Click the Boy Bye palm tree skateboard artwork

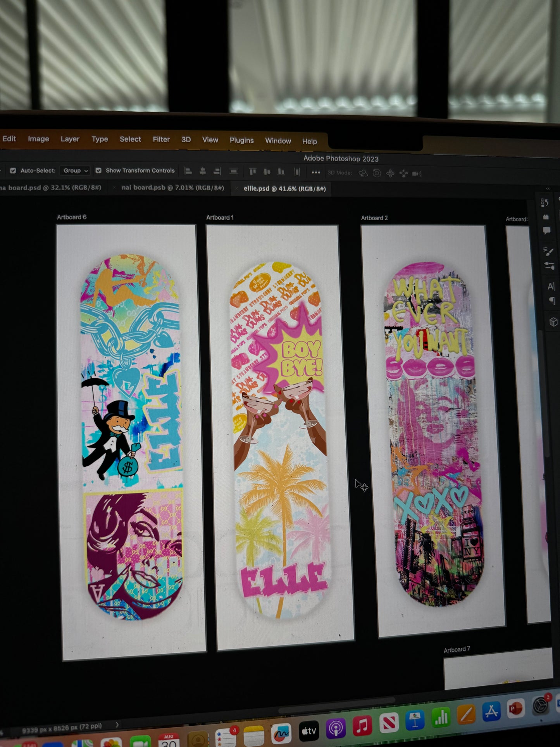coord(281,440)
